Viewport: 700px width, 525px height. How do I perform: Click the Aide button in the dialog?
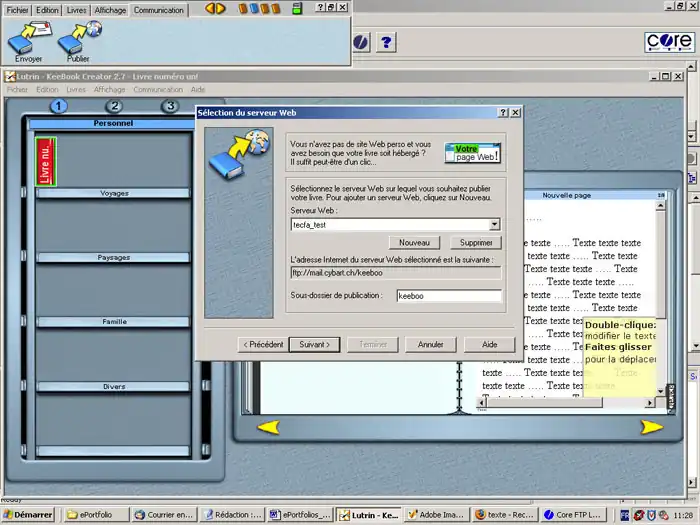pos(489,344)
